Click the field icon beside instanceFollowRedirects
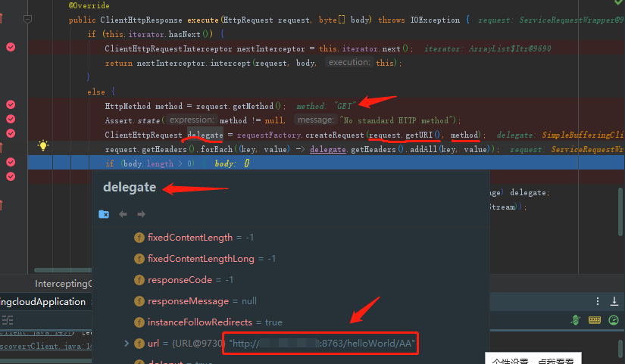Viewport: 625px width, 364px height. (x=139, y=322)
